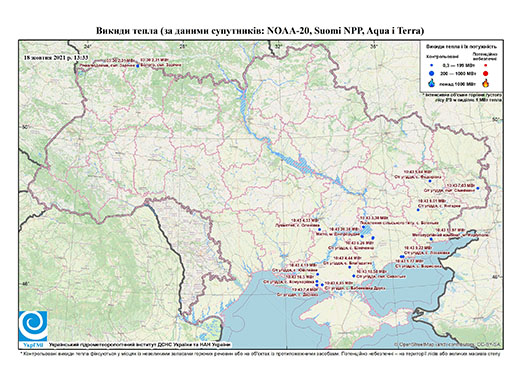The image size is (520, 368).
Task: Click the 24° longitude label on top edge
Action: coord(88,47)
